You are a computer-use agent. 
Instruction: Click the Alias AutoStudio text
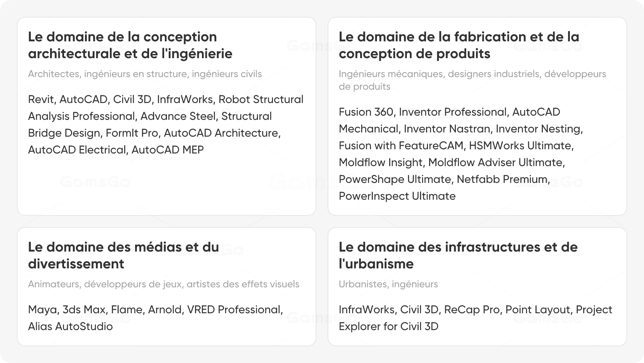tap(70, 327)
